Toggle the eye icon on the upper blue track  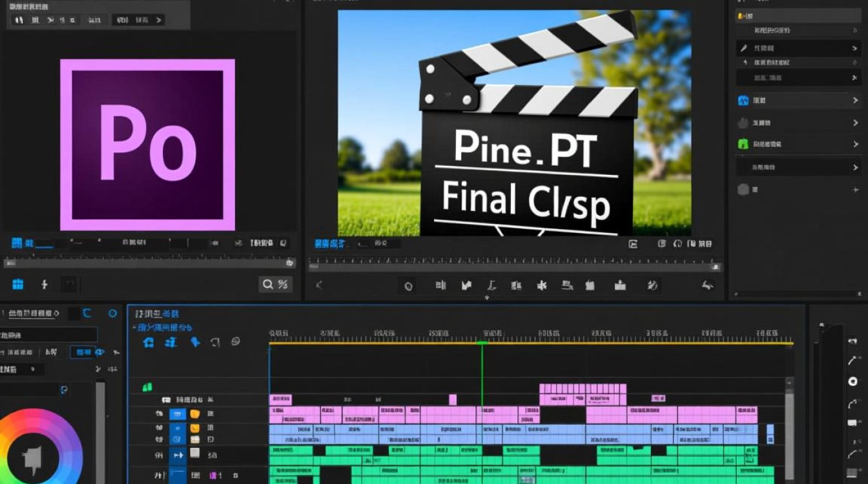click(159, 428)
